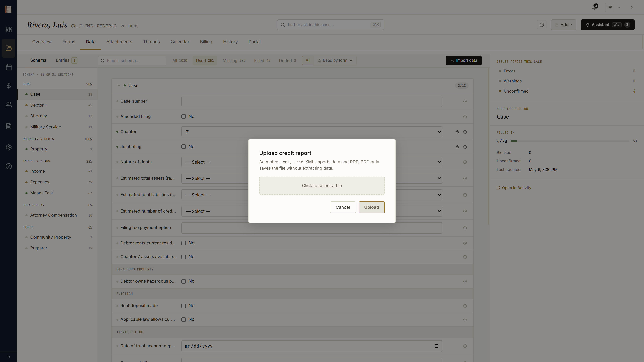Focus the find or ask in this case search
The image size is (644, 362).
click(331, 25)
